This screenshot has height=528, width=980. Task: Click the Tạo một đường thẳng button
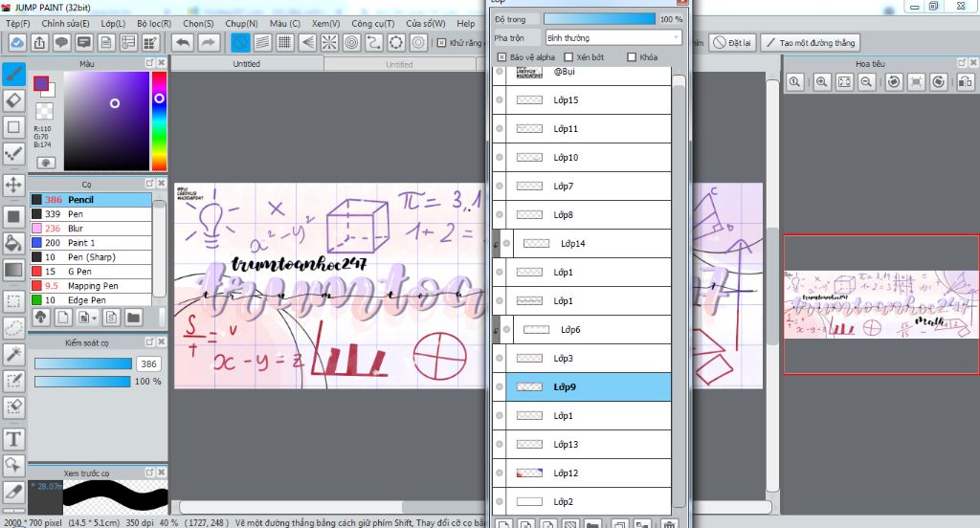click(x=810, y=42)
